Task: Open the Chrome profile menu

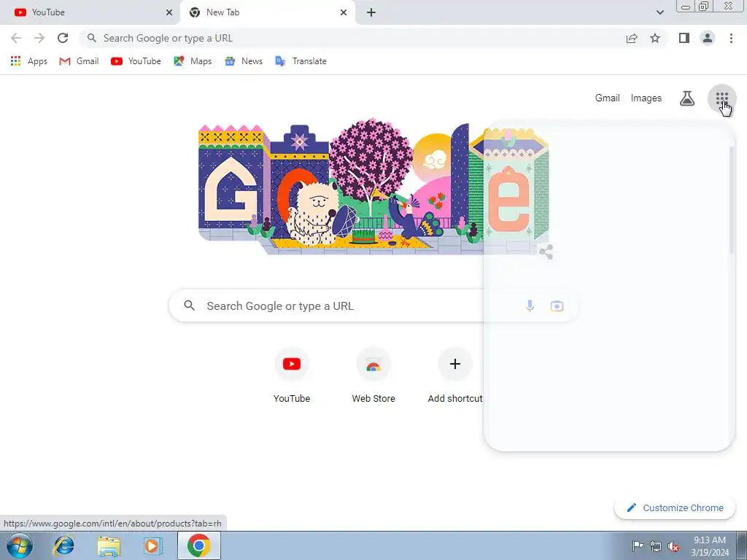Action: [708, 38]
